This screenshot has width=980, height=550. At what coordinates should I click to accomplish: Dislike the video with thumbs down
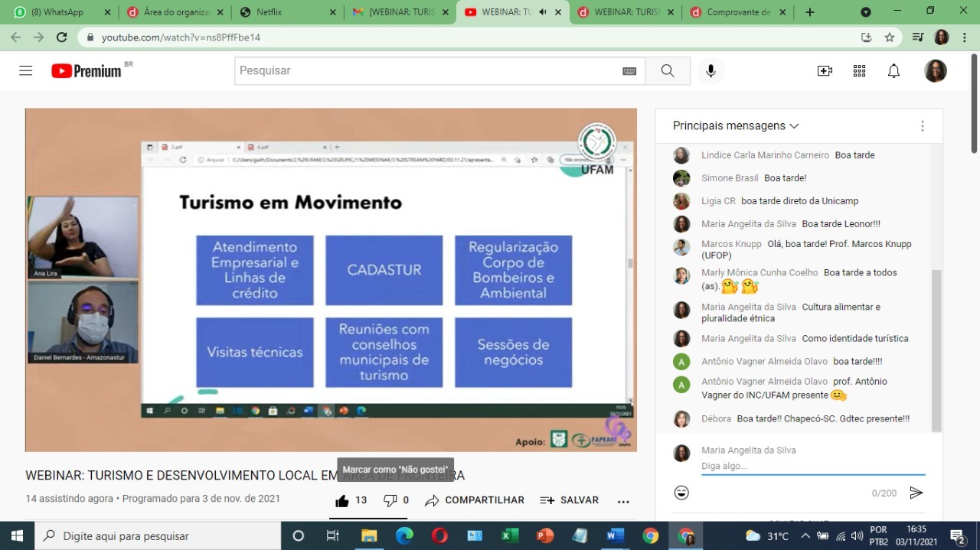[390, 500]
